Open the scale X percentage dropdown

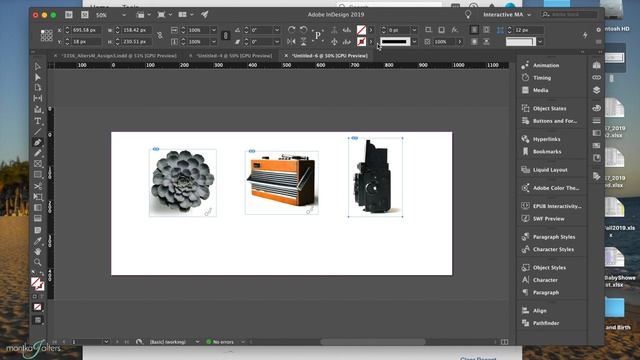point(213,30)
